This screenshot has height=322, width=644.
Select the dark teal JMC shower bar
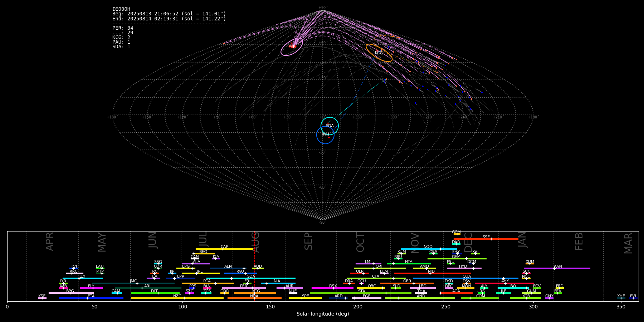pyautogui.click(x=134, y=283)
